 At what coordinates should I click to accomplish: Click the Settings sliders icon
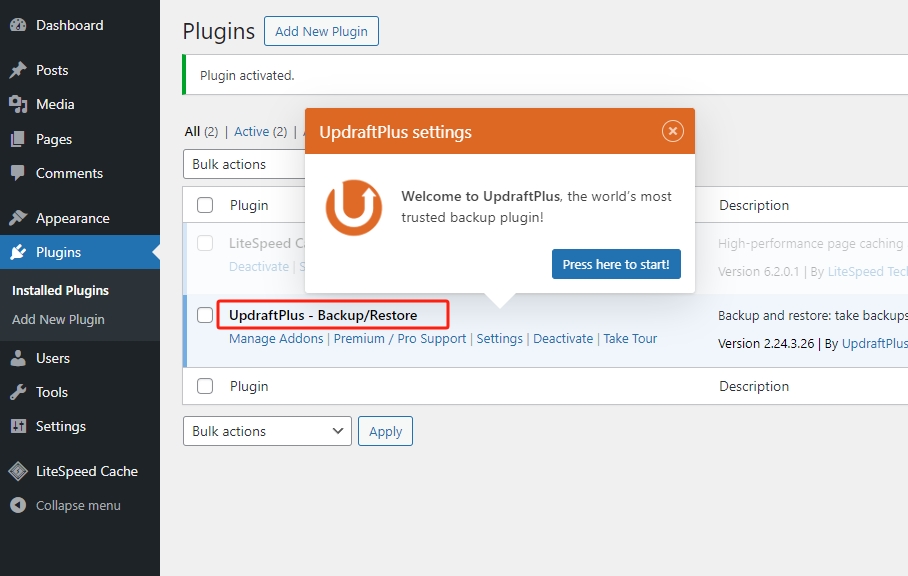point(18,426)
